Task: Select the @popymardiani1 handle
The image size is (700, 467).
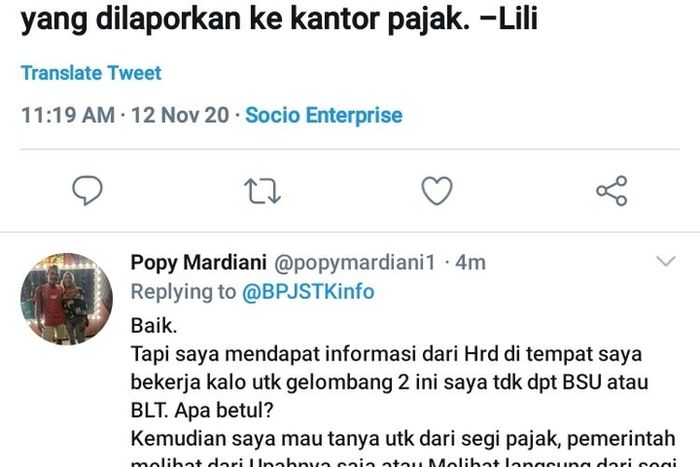Action: [x=354, y=263]
